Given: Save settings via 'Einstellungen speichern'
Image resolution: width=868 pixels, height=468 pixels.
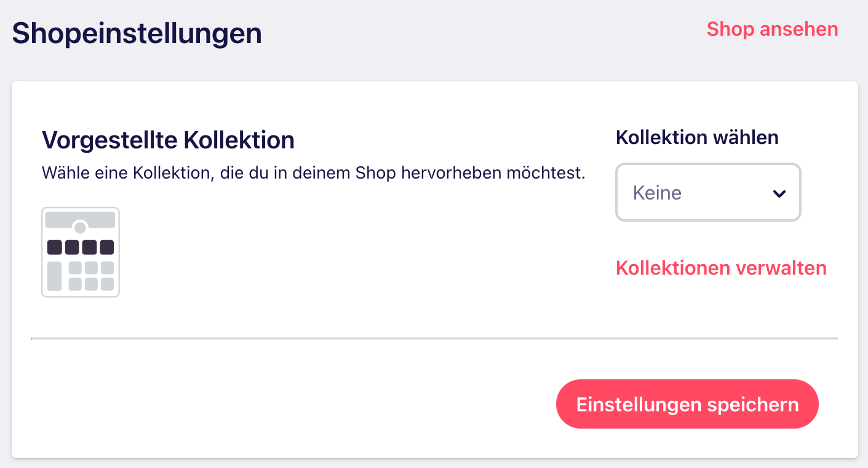Looking at the screenshot, I should click(687, 404).
